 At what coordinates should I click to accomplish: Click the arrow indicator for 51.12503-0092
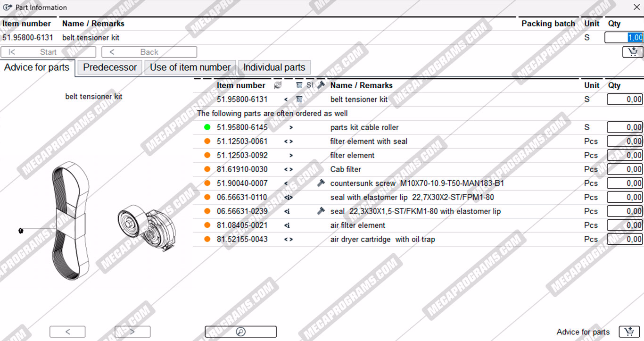tap(291, 155)
